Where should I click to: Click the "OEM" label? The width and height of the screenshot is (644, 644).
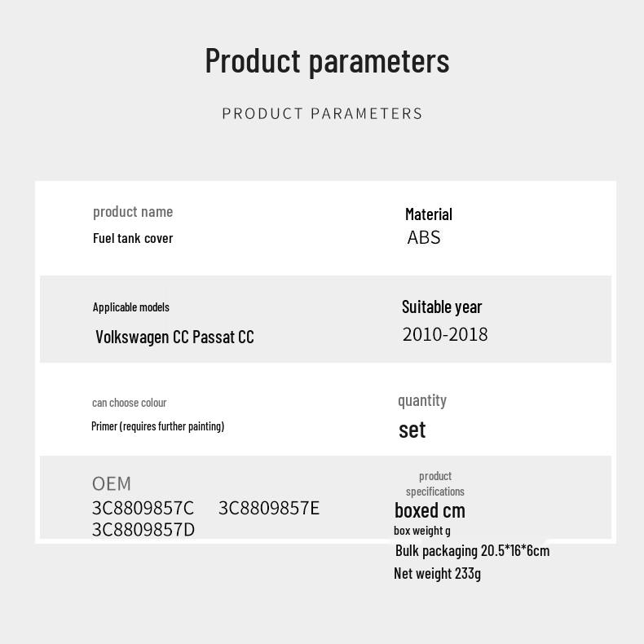(112, 483)
